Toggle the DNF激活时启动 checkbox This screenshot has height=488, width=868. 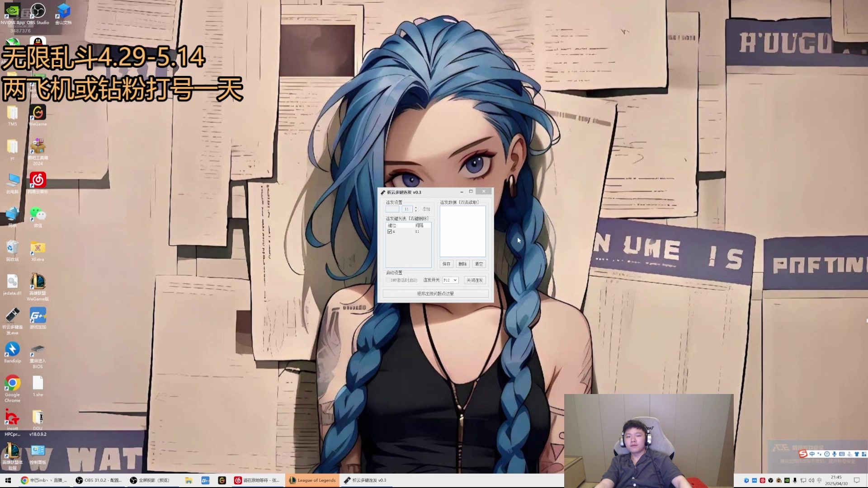click(388, 280)
